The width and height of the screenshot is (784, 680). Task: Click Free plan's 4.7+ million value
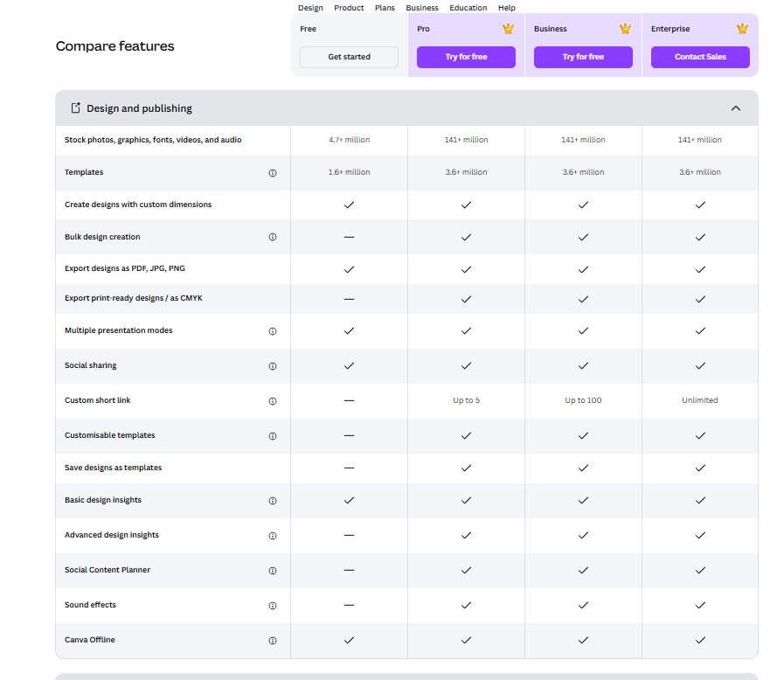[349, 140]
